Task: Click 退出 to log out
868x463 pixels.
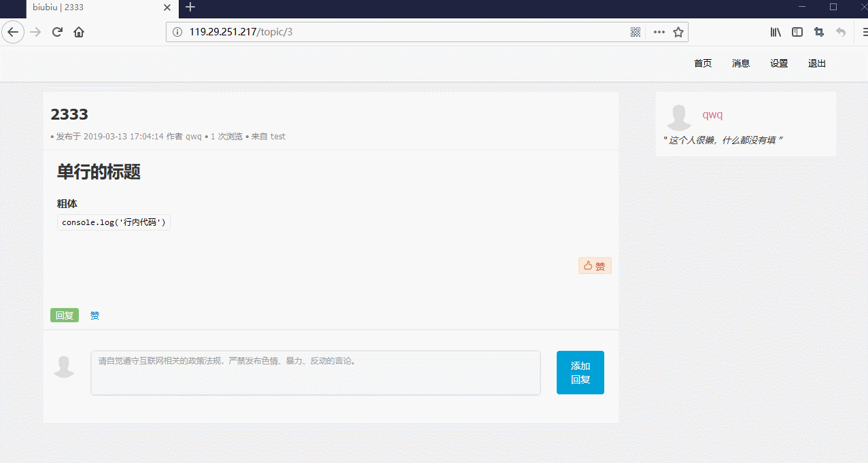Action: coord(817,63)
